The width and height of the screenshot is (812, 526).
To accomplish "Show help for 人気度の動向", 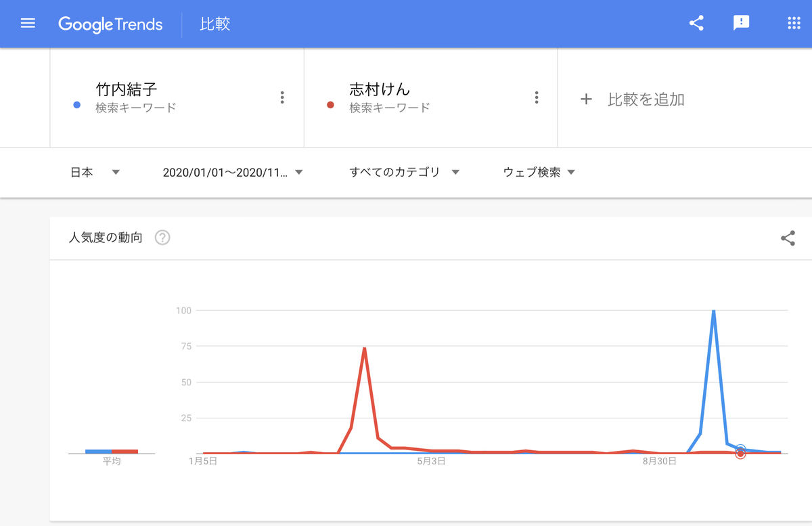I will tap(162, 238).
